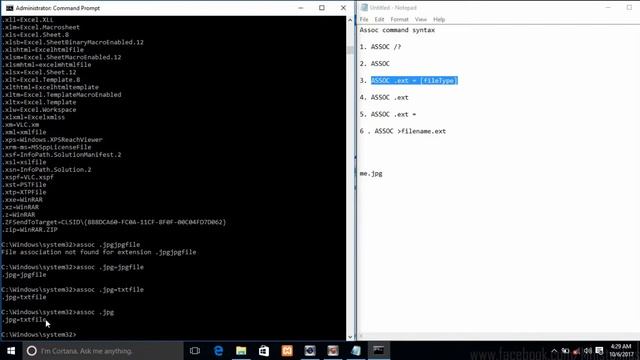
Task: Click 'assoc .jpg=txtfile' command line
Action: click(x=73, y=289)
